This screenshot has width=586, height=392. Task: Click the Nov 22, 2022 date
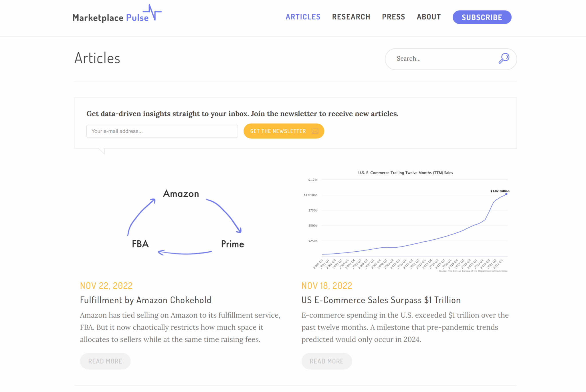coord(106,286)
